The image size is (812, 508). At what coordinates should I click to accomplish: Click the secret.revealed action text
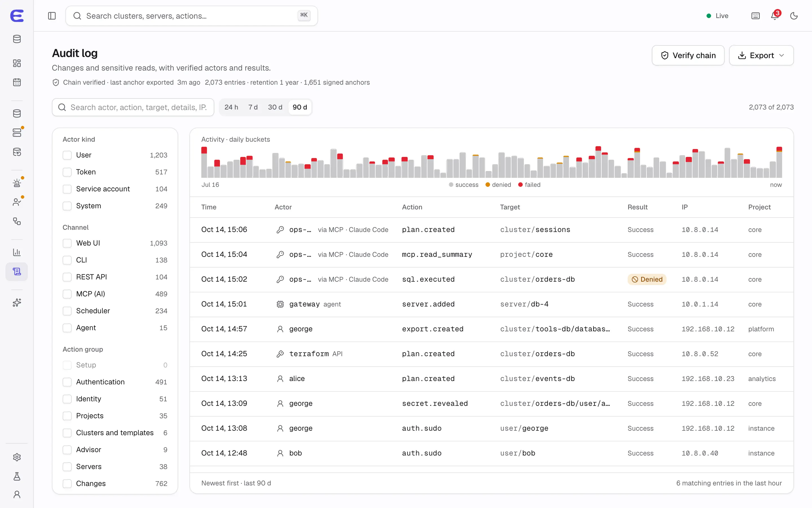[434, 404]
